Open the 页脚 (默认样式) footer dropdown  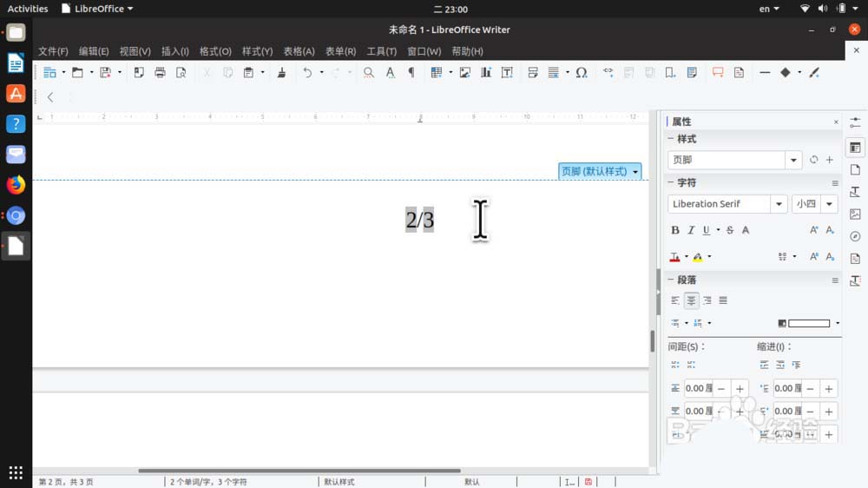pos(600,172)
